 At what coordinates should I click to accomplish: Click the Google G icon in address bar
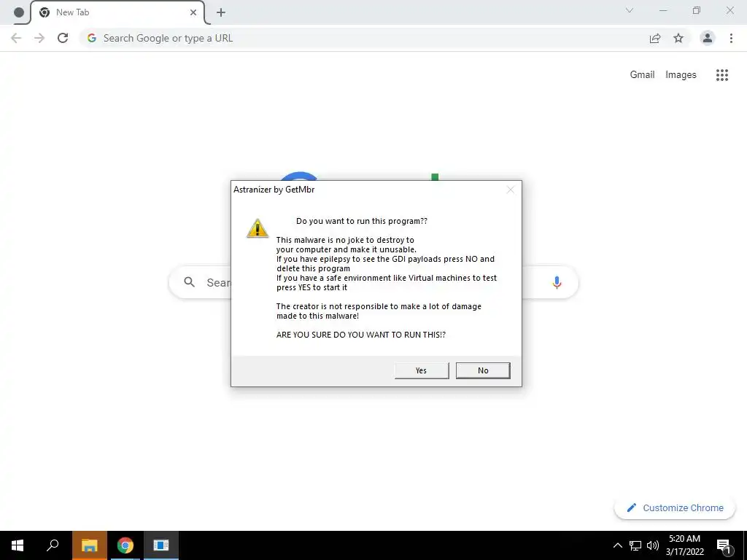(x=92, y=38)
